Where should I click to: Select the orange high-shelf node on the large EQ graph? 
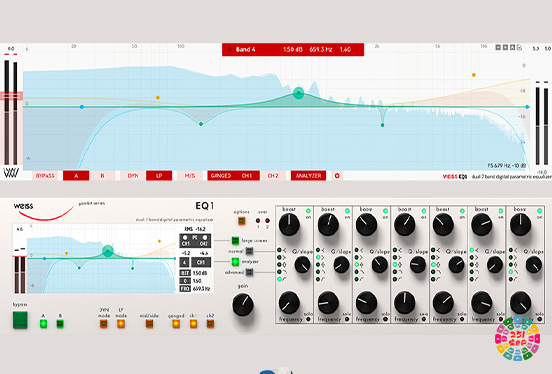[x=474, y=75]
